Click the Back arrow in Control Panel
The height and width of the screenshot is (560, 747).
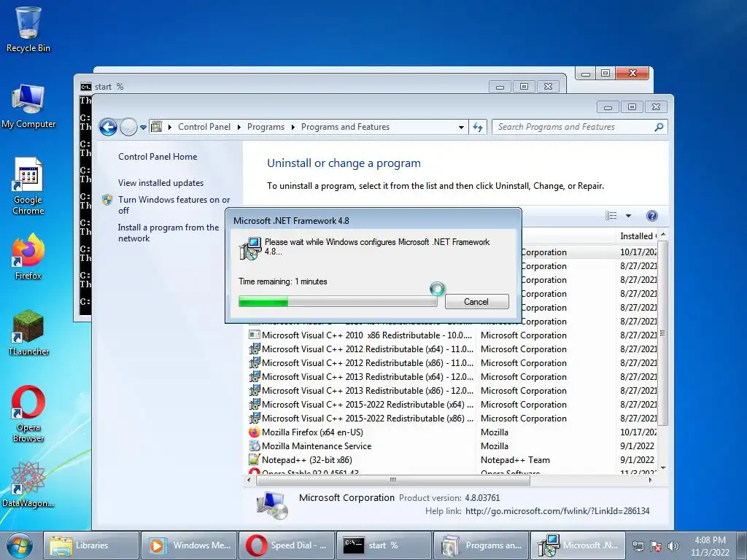108,127
